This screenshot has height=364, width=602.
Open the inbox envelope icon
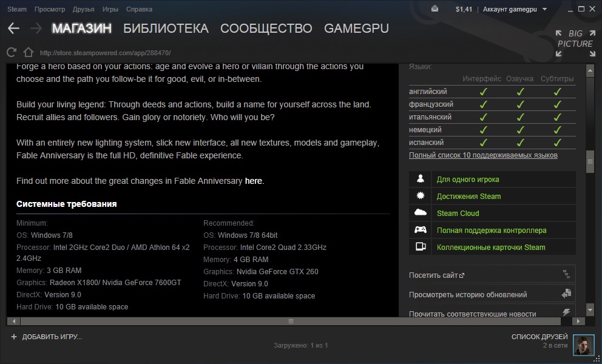[435, 9]
